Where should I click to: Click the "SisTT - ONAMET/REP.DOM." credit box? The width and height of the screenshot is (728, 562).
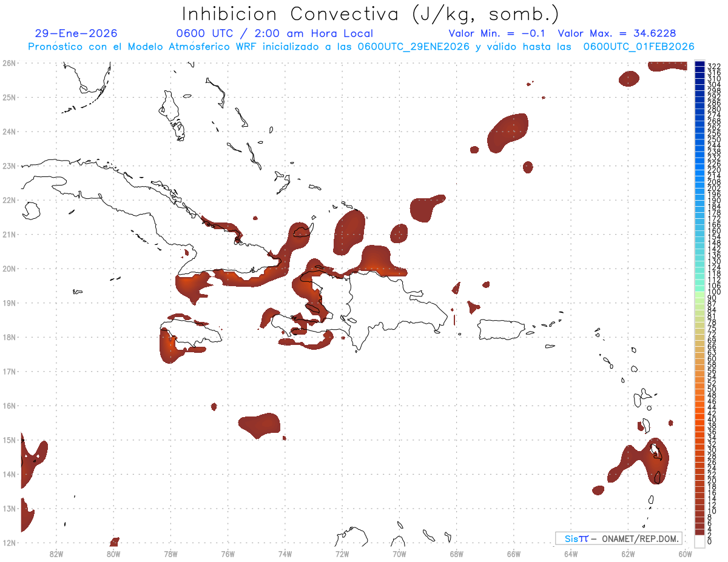[x=618, y=538]
